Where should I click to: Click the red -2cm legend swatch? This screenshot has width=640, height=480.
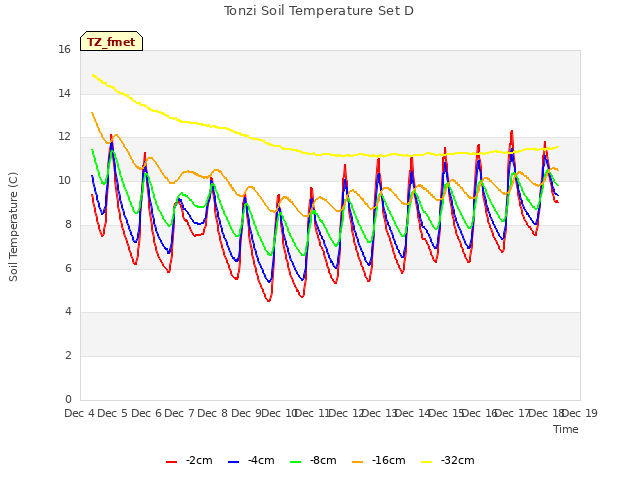171,462
